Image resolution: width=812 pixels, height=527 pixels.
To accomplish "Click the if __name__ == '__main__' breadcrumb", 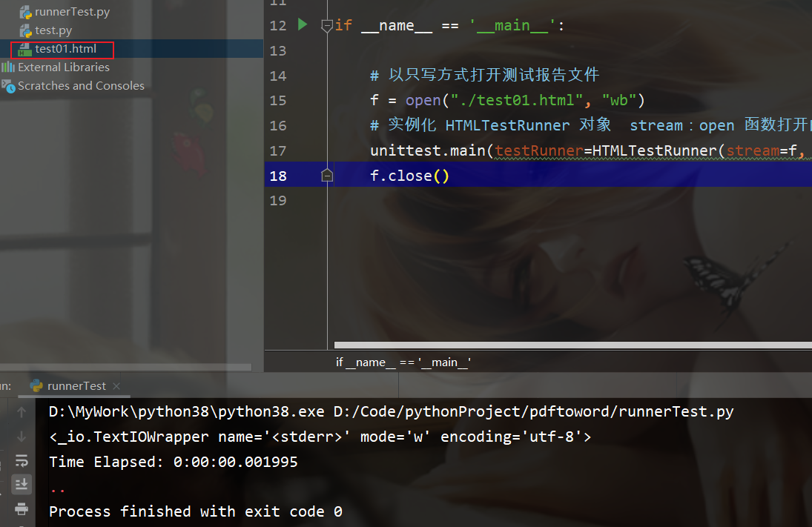I will click(x=403, y=362).
